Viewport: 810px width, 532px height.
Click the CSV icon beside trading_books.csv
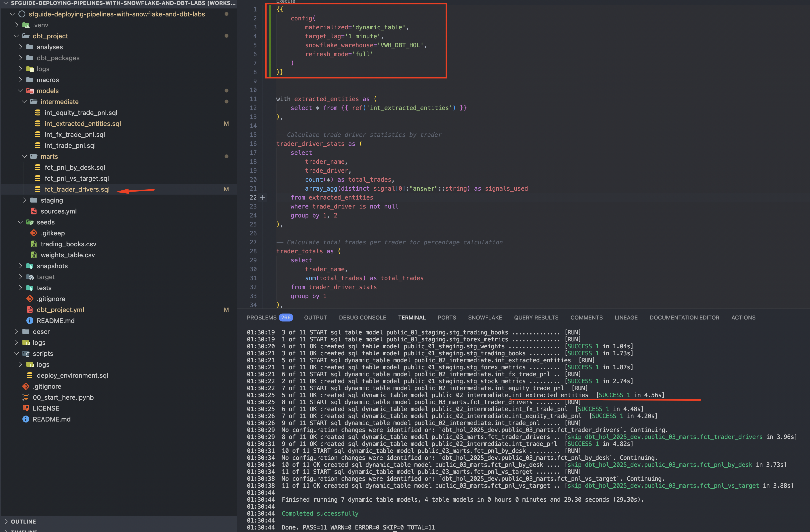click(34, 244)
